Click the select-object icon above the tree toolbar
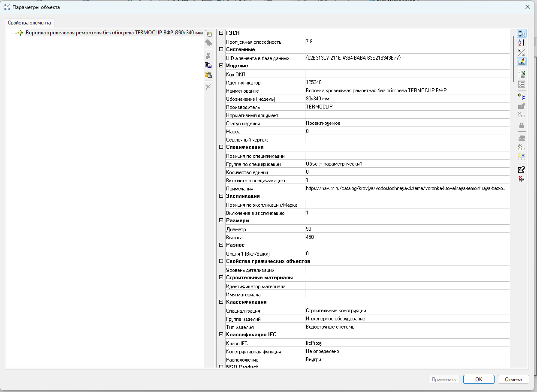This screenshot has width=537, height=392. (208, 33)
